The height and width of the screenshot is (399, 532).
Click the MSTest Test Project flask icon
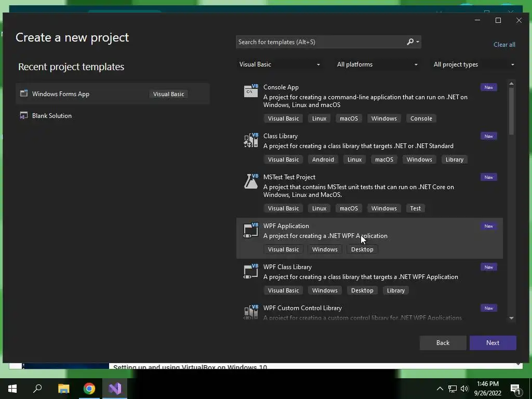click(251, 181)
